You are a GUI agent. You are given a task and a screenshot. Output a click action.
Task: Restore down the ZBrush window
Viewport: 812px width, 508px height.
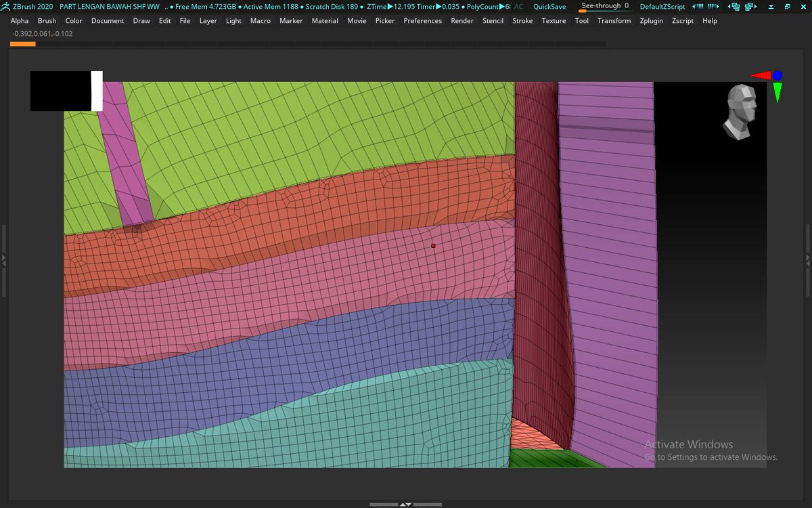(x=788, y=7)
